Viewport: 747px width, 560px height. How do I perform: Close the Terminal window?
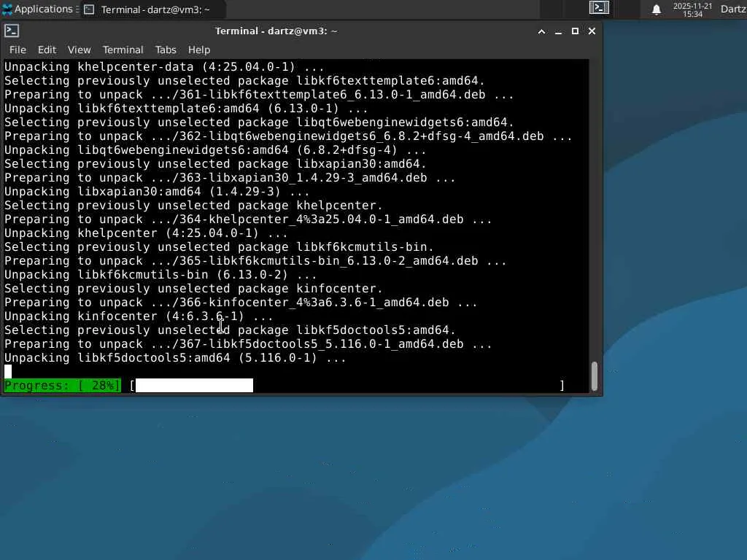[x=592, y=31]
